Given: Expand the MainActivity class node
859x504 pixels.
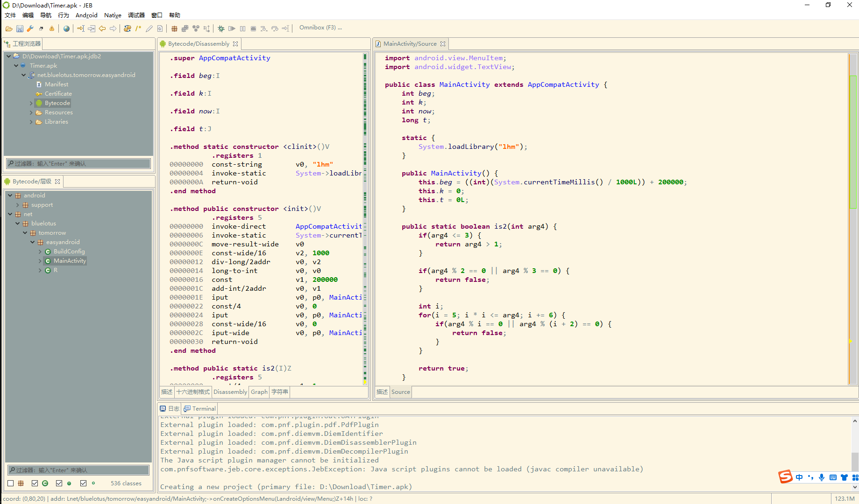Looking at the screenshot, I should coord(40,261).
